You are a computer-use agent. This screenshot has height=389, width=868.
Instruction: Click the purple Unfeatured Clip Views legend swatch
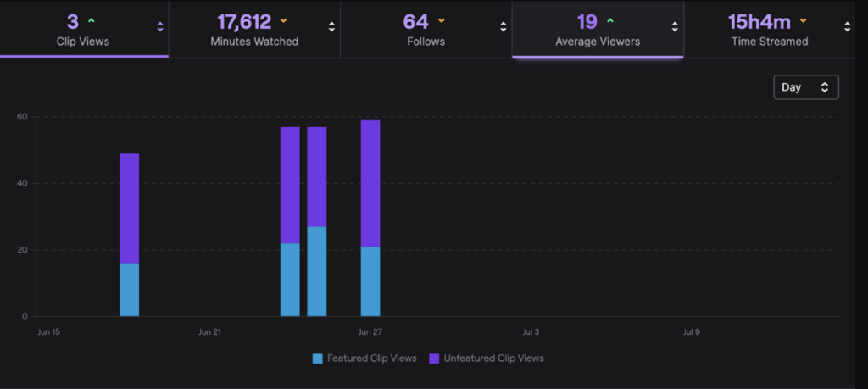point(435,358)
